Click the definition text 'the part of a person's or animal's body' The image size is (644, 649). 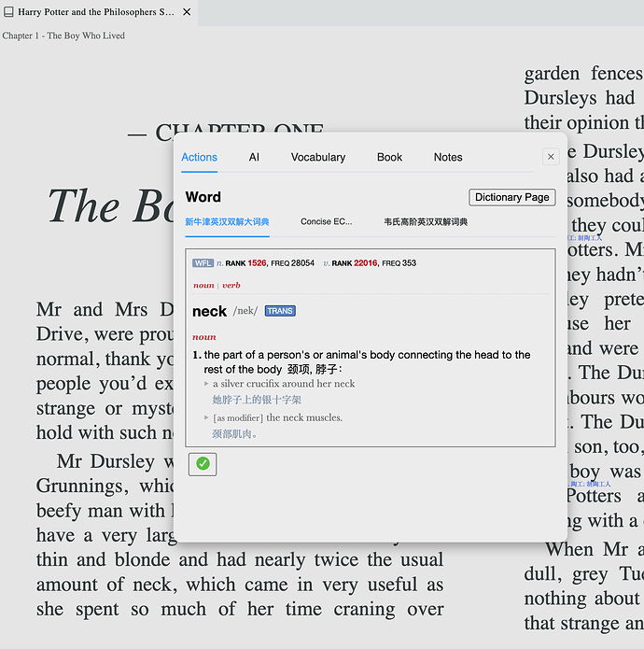pyautogui.click(x=299, y=355)
